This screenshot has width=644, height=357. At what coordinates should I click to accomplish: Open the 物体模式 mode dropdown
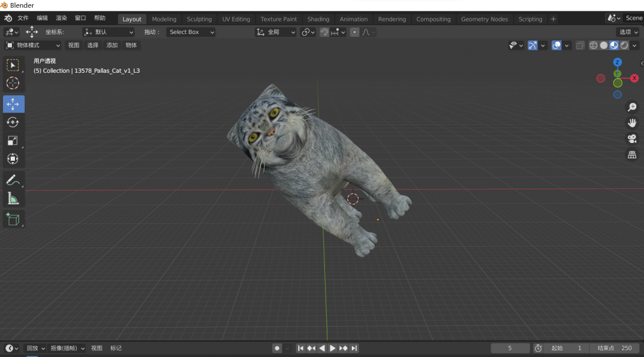[x=33, y=45]
